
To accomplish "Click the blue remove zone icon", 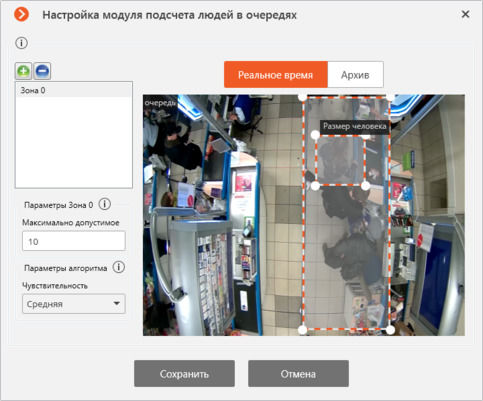I will [42, 71].
